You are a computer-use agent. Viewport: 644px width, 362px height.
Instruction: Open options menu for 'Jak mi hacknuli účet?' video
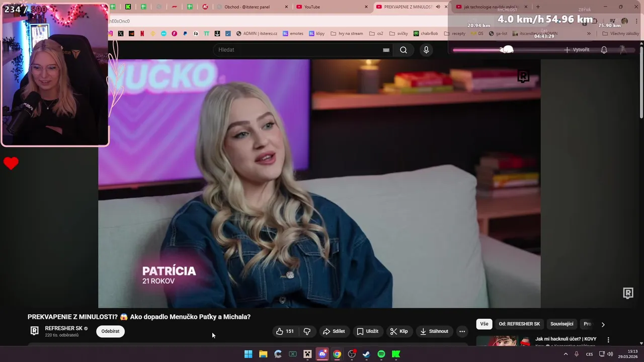608,340
